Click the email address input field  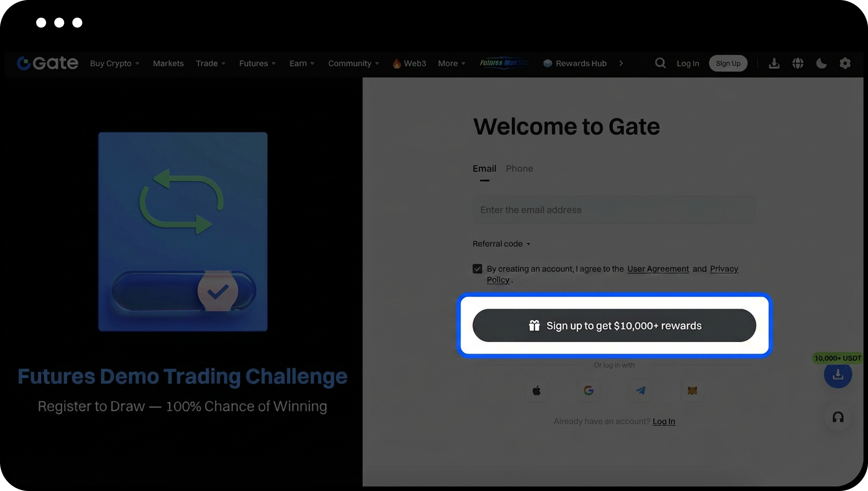click(614, 210)
